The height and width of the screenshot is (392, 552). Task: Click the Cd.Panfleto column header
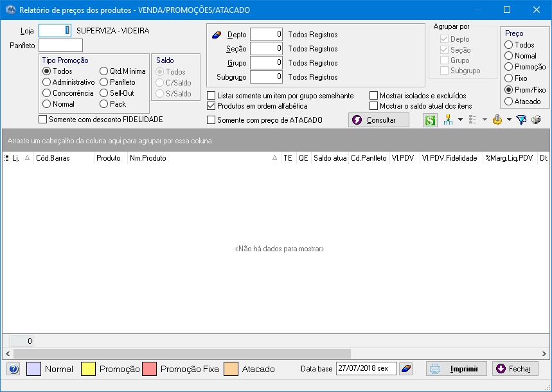pos(369,158)
